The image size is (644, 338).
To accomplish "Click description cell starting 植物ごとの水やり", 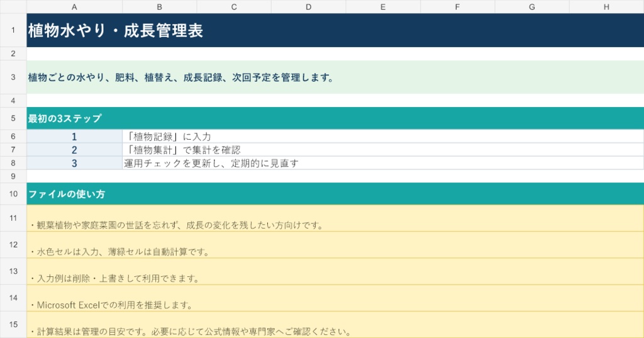I will [x=335, y=77].
